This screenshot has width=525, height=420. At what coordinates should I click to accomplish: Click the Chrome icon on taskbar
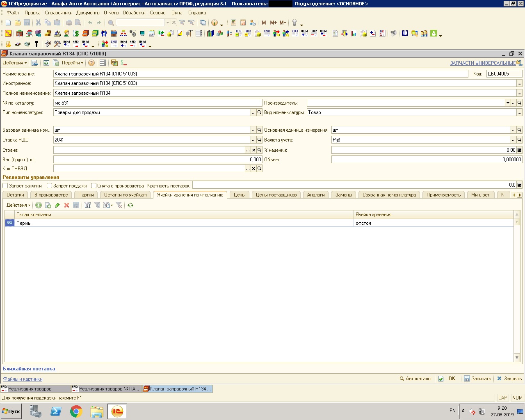[x=76, y=411]
